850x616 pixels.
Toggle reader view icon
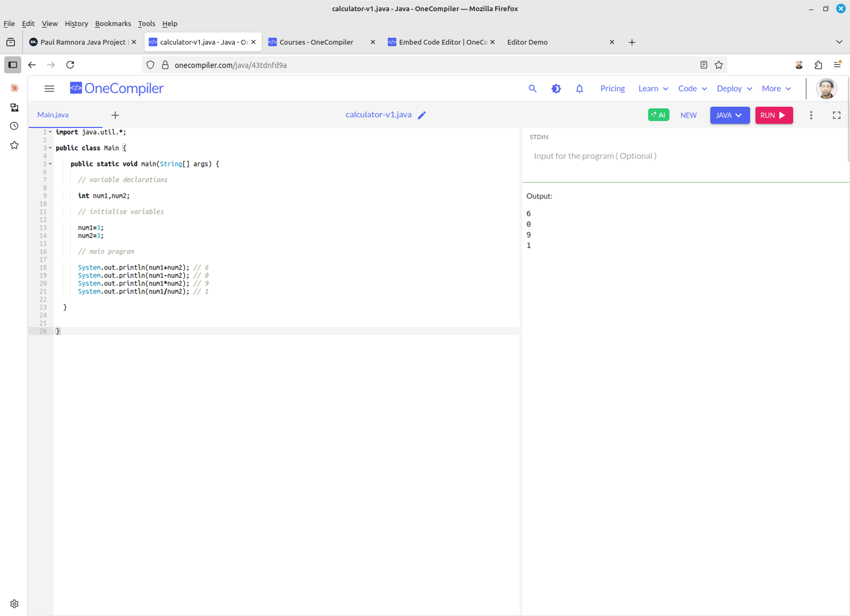(x=704, y=65)
